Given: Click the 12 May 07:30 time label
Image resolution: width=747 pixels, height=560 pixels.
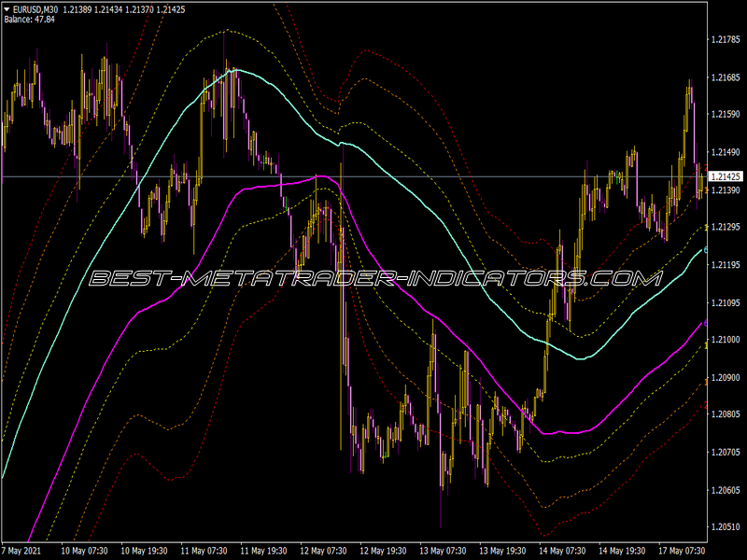Looking at the screenshot, I should point(323,551).
